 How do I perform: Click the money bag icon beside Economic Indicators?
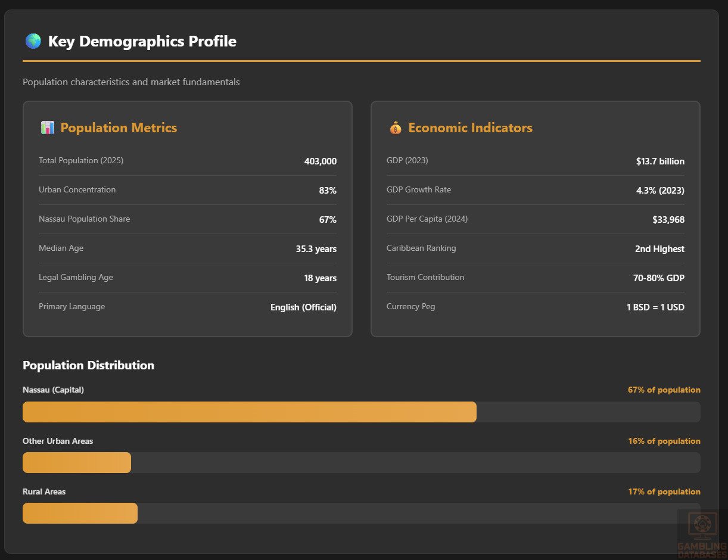point(395,127)
